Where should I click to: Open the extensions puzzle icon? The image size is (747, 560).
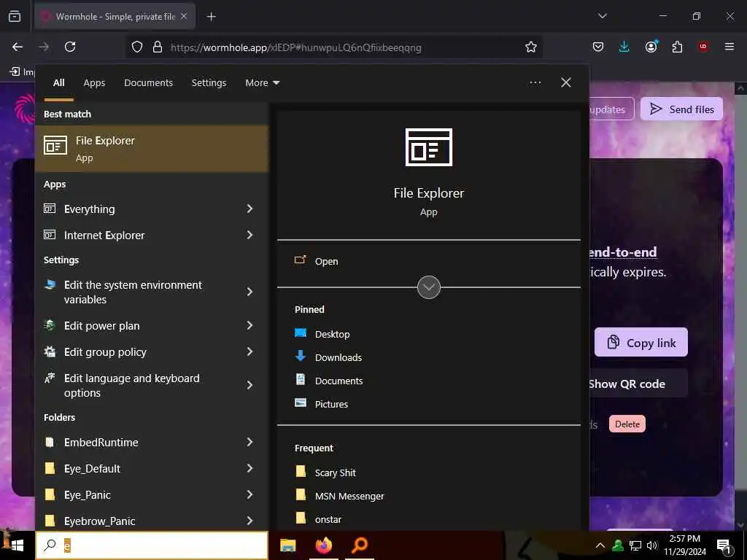(x=677, y=47)
